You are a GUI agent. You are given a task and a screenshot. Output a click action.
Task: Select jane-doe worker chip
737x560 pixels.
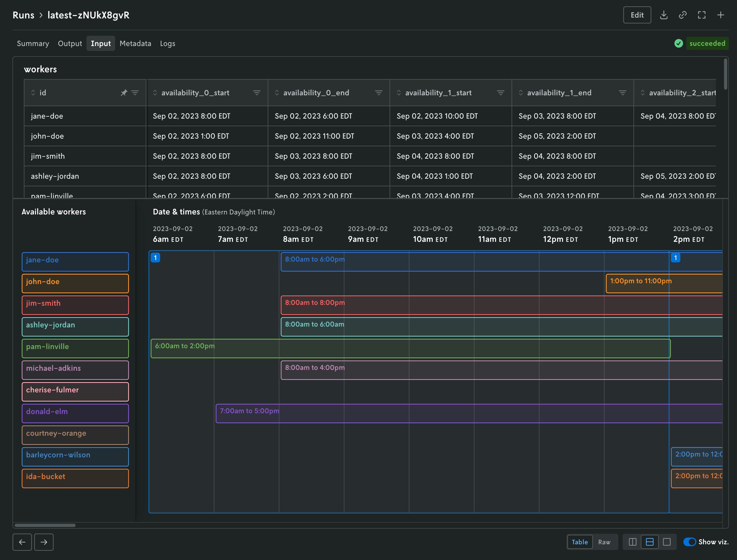click(x=75, y=262)
